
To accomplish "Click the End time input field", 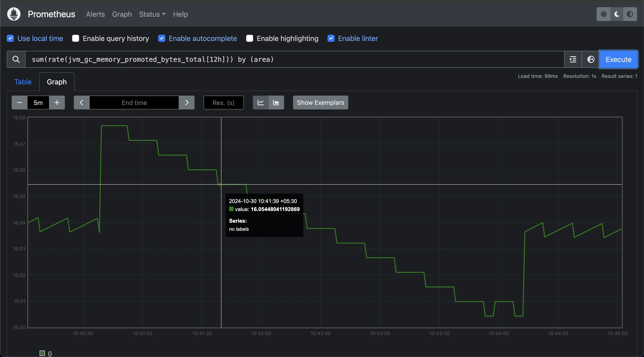I will 134,103.
